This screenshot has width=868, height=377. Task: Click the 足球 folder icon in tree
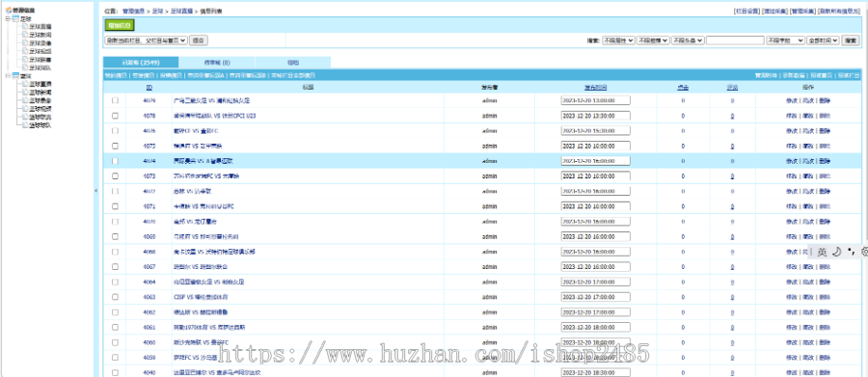[x=15, y=18]
